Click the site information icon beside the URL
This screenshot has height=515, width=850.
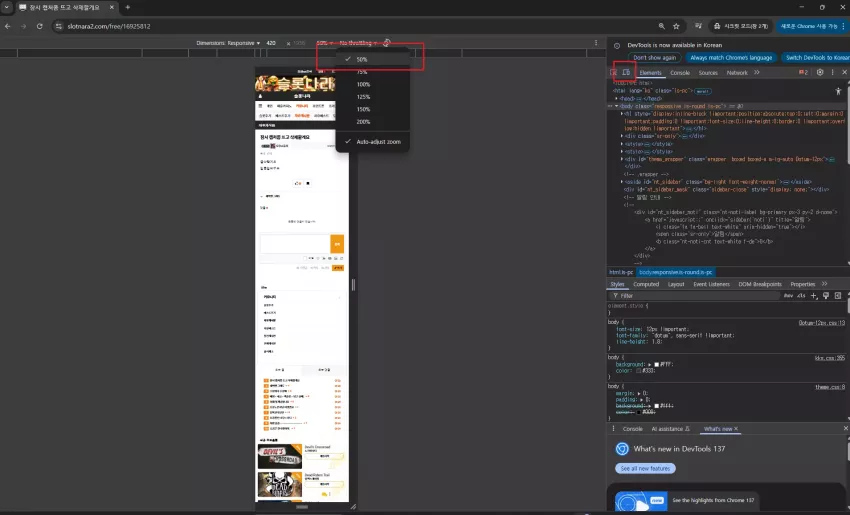(59, 26)
